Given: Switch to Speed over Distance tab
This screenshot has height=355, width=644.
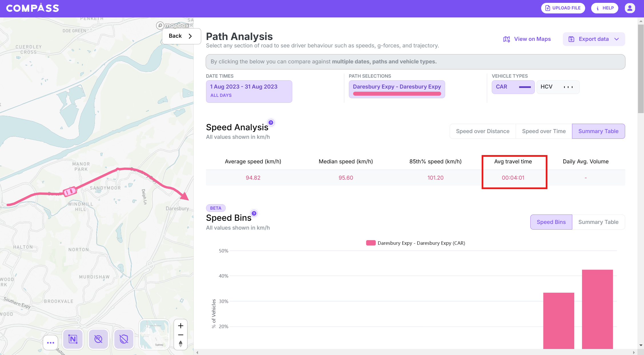Looking at the screenshot, I should pos(483,131).
